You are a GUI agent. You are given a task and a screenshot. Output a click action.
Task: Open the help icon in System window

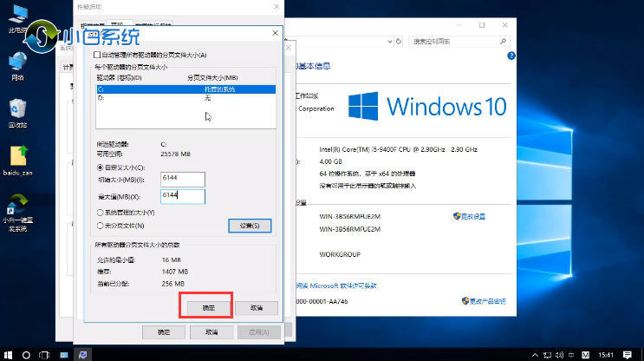511,56
